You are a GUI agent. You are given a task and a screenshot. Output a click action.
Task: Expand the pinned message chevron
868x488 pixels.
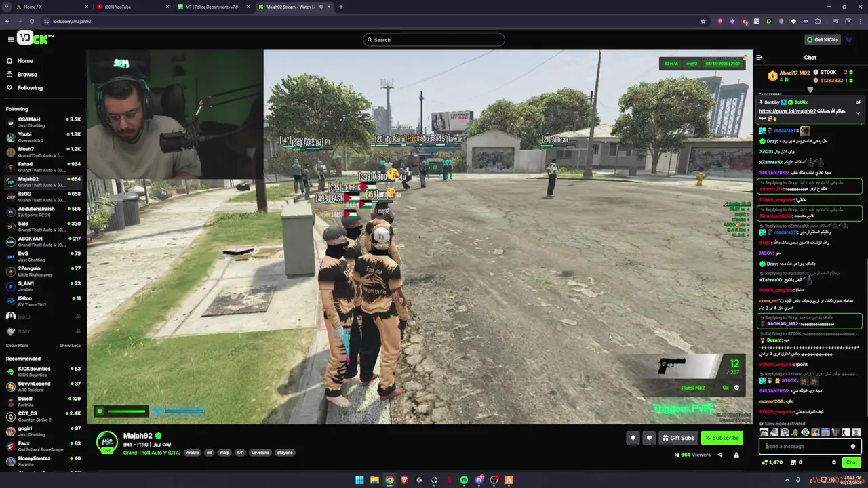858,113
